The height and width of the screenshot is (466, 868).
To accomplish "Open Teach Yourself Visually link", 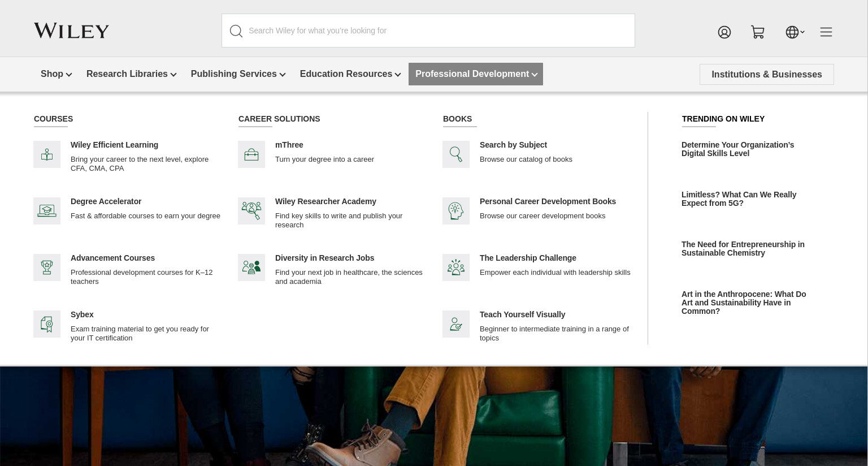I will coord(522,315).
